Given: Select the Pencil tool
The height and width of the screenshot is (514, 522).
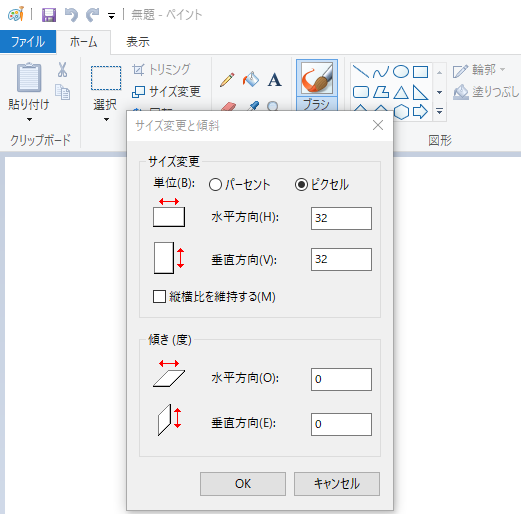Looking at the screenshot, I should coord(227,80).
